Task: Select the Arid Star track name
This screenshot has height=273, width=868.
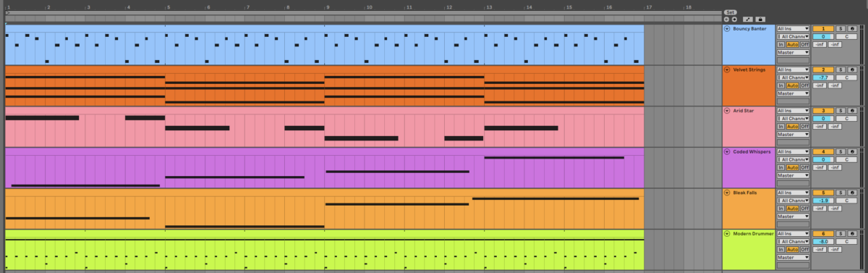Action: point(744,111)
